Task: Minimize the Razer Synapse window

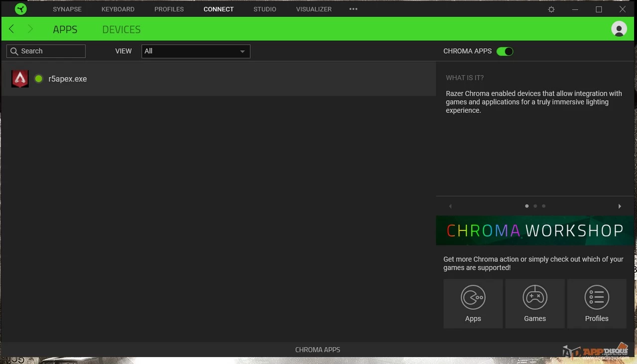Action: (x=575, y=9)
